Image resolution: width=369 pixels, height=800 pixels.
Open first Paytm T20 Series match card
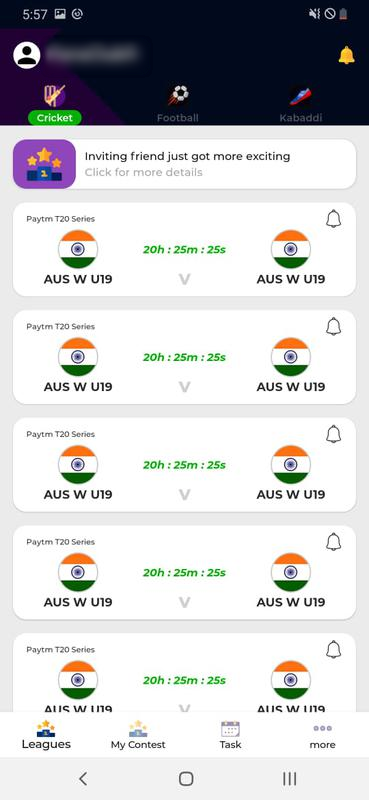coord(184,249)
